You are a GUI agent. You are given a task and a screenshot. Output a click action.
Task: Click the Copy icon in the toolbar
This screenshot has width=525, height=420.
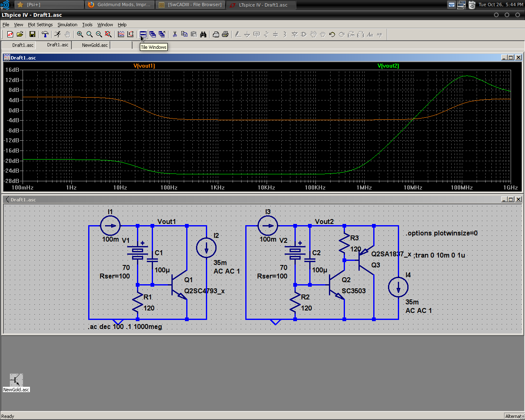[x=184, y=34]
